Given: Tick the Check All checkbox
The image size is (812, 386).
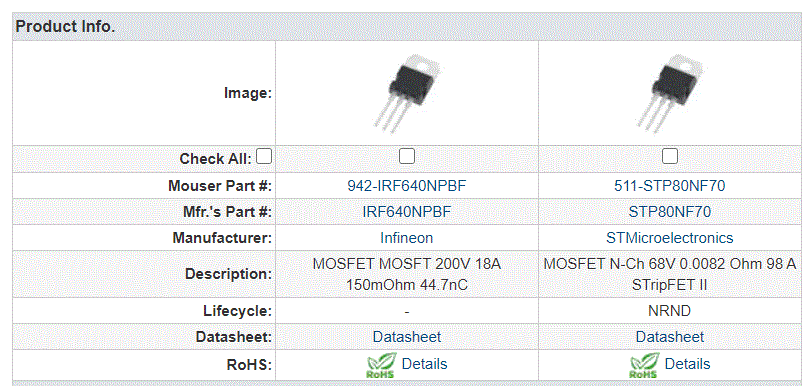Looking at the screenshot, I should click(x=264, y=156).
